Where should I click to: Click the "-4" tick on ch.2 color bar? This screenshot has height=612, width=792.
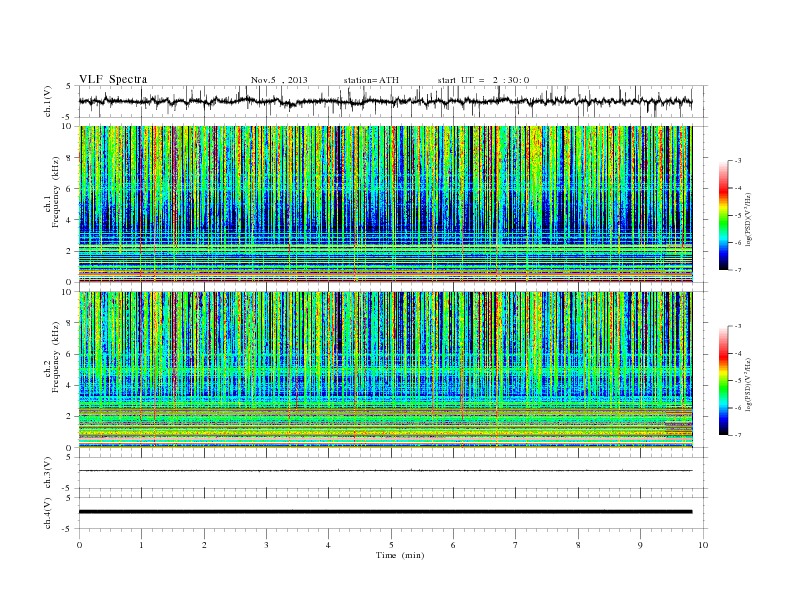(x=736, y=353)
